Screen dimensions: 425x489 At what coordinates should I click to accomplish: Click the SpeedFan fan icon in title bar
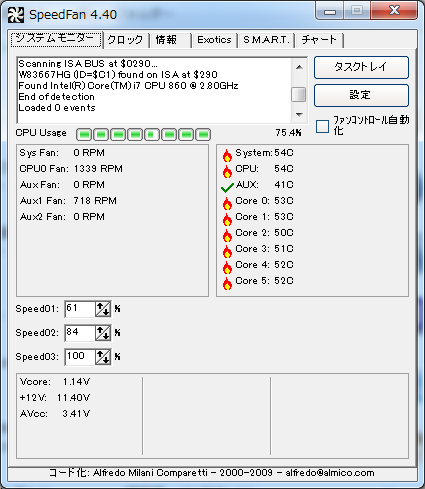(x=16, y=15)
